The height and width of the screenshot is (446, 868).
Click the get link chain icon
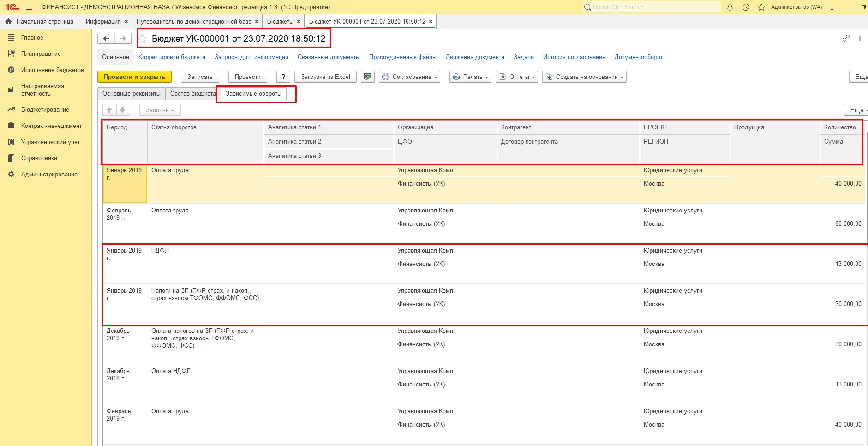(846, 38)
